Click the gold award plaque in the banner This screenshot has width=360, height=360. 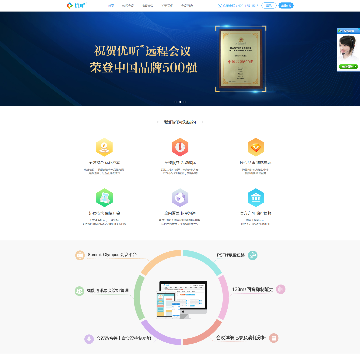[x=240, y=58]
